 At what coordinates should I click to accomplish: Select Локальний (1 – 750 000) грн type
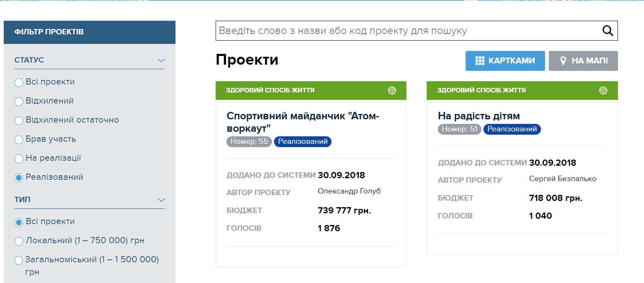point(19,241)
